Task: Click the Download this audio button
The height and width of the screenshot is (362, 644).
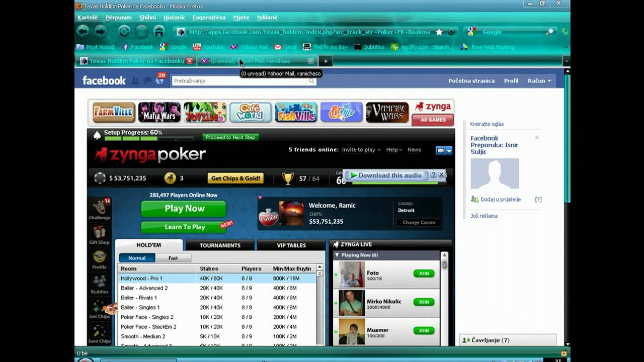Action: click(386, 175)
